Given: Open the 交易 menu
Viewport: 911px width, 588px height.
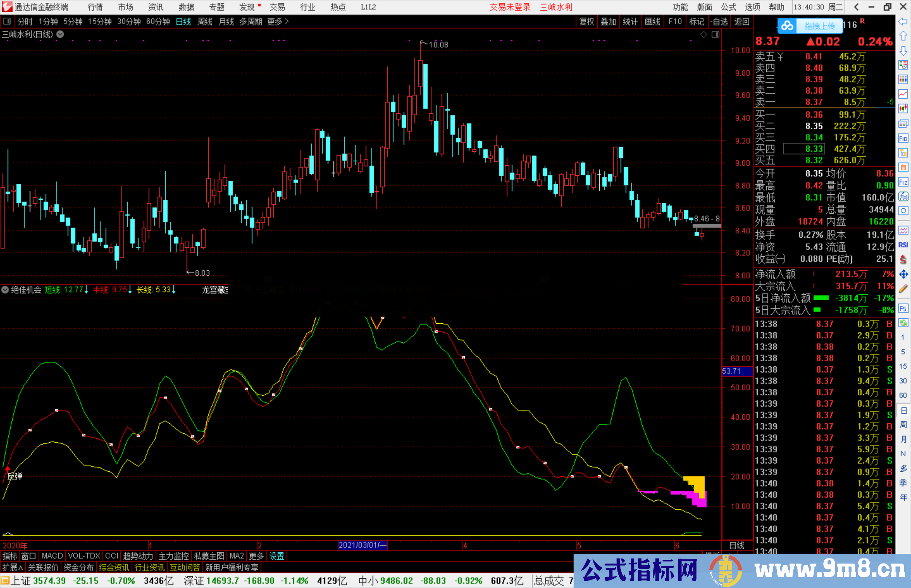Looking at the screenshot, I should click(x=278, y=7).
